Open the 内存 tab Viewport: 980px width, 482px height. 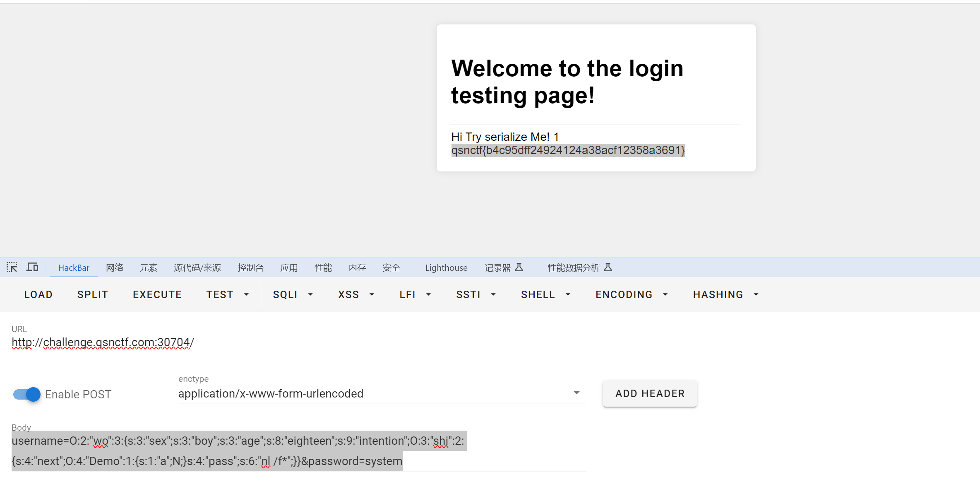click(357, 268)
